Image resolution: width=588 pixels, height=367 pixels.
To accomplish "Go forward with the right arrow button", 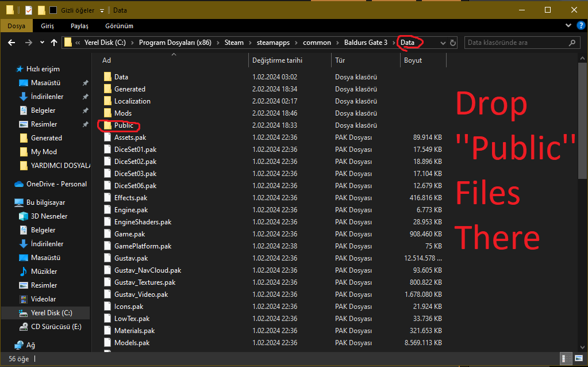I will (29, 43).
